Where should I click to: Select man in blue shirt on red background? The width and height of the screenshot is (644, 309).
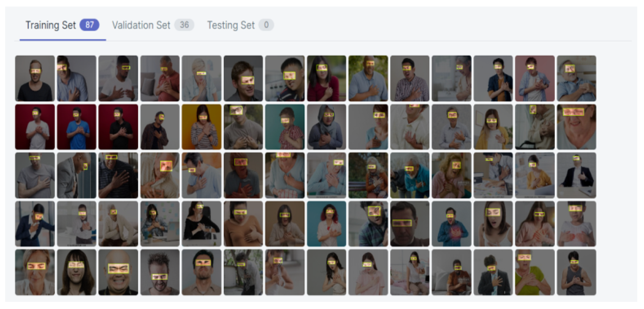coord(77,127)
